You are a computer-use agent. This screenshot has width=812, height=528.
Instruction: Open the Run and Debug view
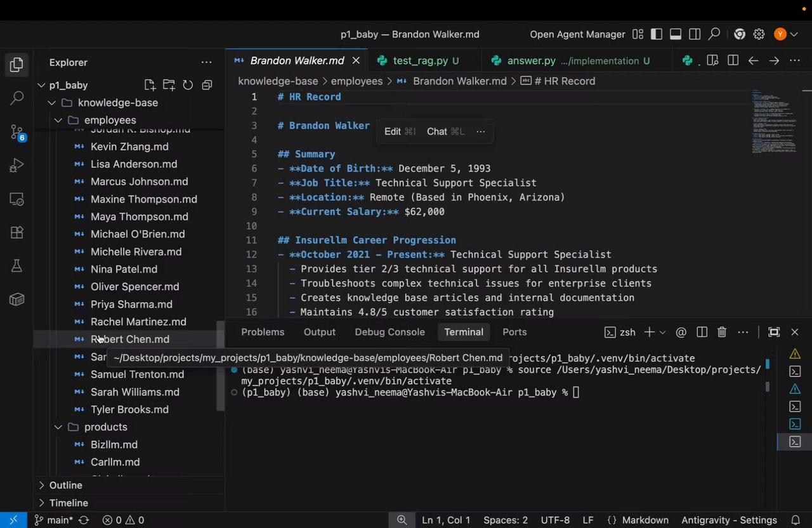point(17,166)
